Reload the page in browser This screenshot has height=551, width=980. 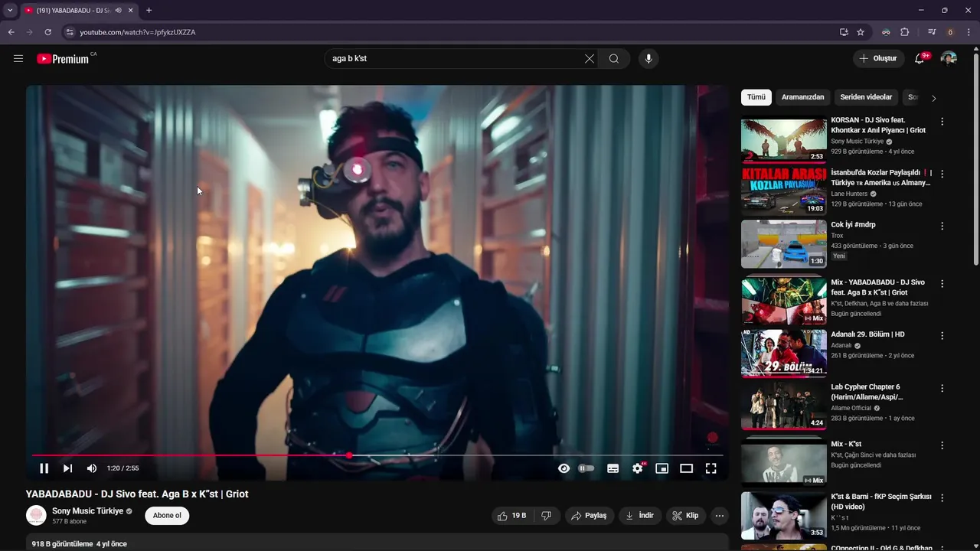(48, 32)
